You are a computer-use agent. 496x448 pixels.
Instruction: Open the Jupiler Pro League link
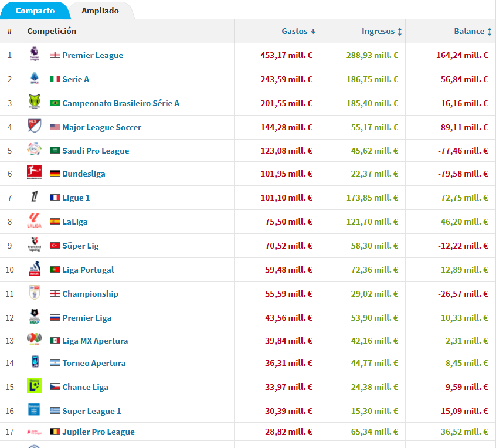pos(98,432)
